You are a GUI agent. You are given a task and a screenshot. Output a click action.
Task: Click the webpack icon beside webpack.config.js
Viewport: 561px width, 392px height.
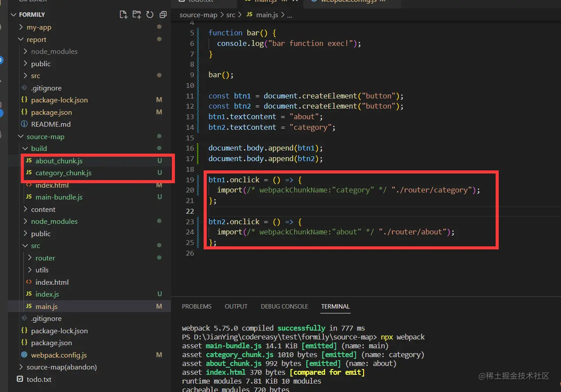click(24, 355)
